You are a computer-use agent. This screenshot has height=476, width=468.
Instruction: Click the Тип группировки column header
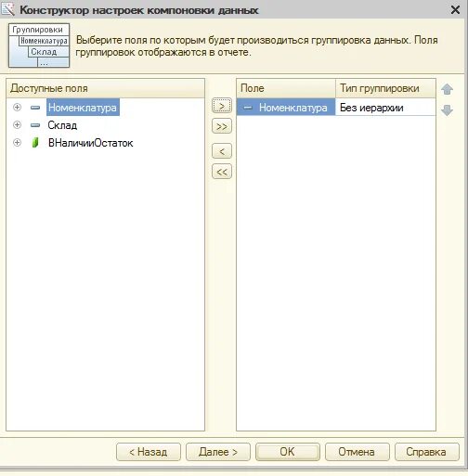point(385,88)
